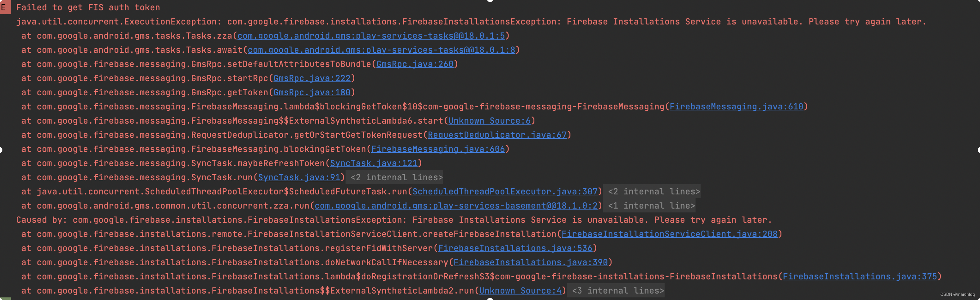Open GmsRpc.java:222 source link
The width and height of the screenshot is (980, 300).
(x=312, y=78)
